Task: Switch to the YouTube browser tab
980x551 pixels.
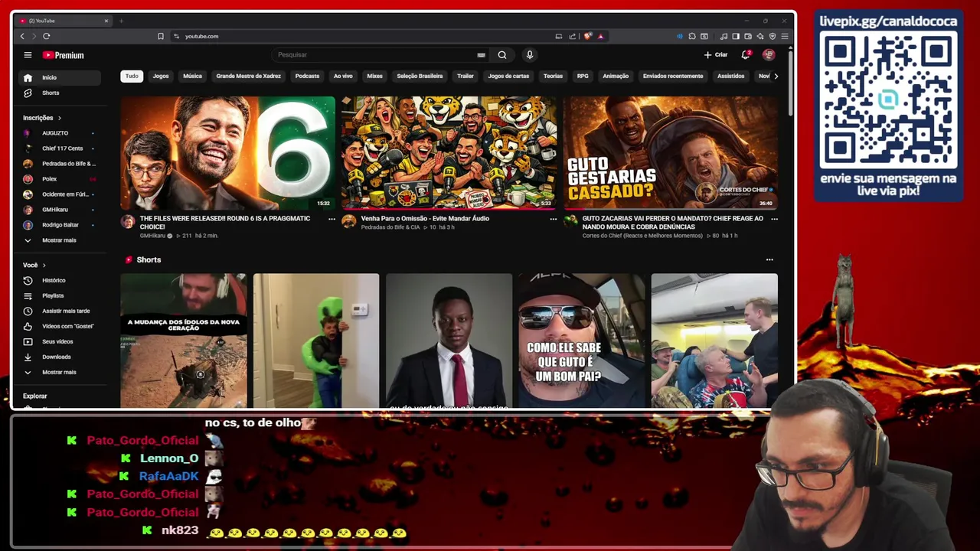Action: coord(64,21)
